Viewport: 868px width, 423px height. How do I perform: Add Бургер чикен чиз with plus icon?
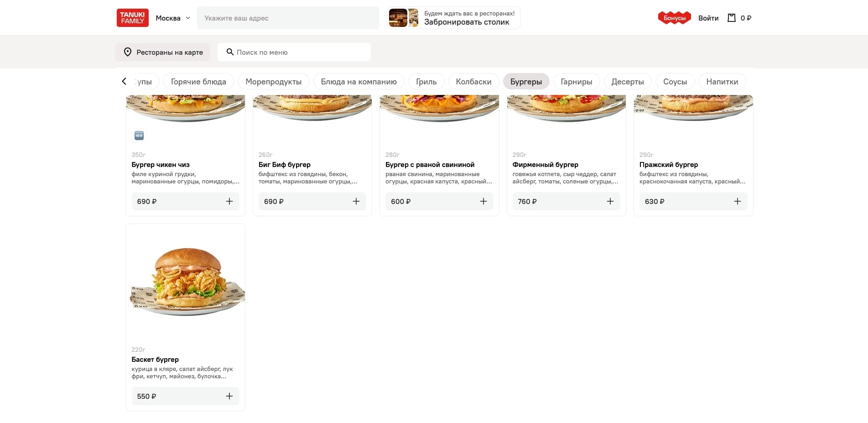229,201
